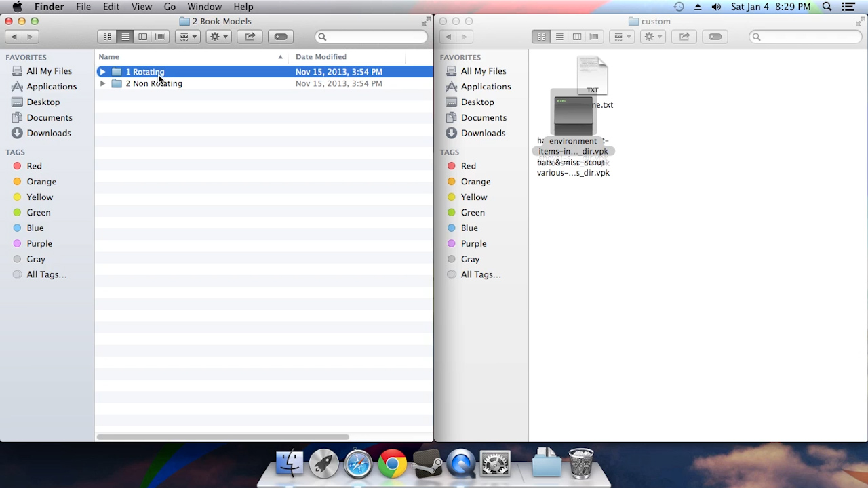Switch 2 Book Models window to icon view
This screenshot has height=488, width=868.
[x=107, y=37]
